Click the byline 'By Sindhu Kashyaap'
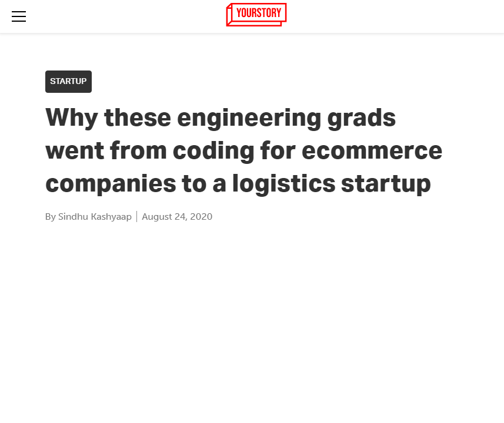504x423 pixels. coord(88,216)
